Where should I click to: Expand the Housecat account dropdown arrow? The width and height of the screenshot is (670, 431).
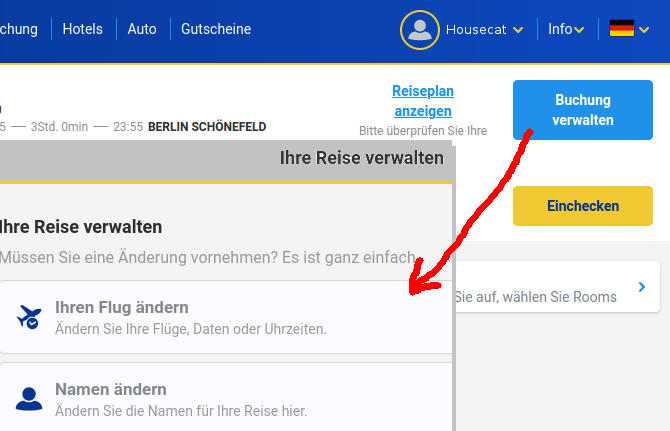pyautogui.click(x=518, y=30)
